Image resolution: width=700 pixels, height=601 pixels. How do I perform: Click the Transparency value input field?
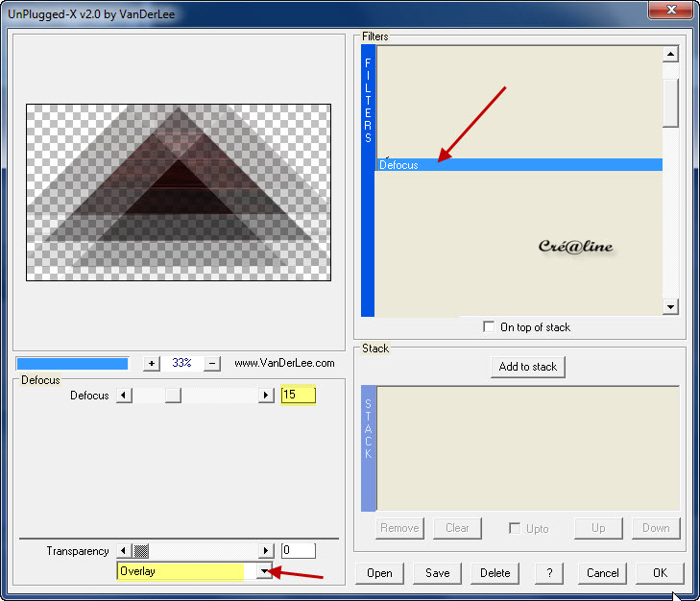(x=298, y=551)
